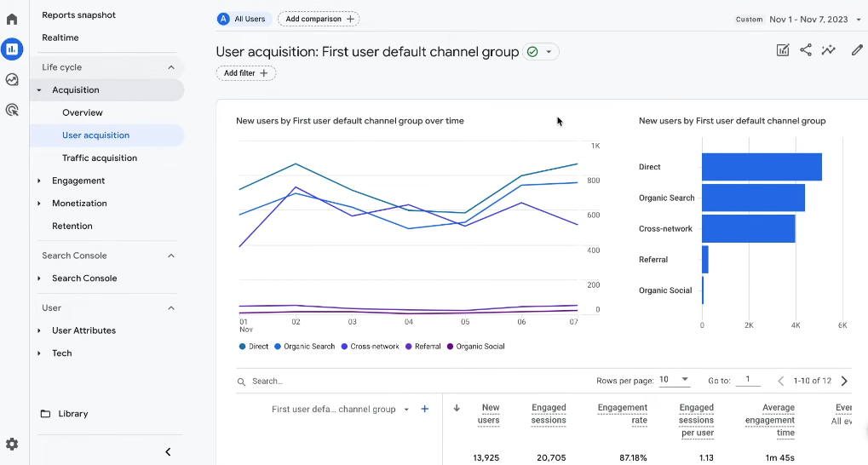868x465 pixels.
Task: Click the Cross-network bar in bar chart
Action: click(749, 228)
